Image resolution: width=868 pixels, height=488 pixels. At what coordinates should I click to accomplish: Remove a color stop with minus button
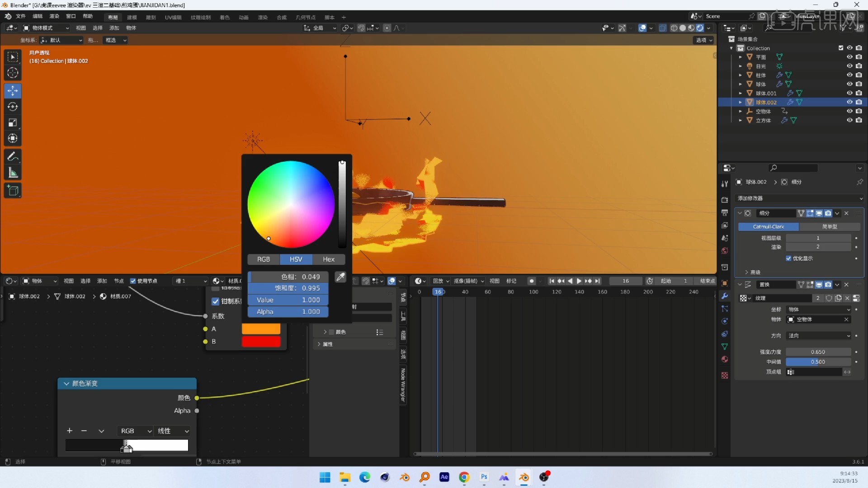pyautogui.click(x=84, y=431)
